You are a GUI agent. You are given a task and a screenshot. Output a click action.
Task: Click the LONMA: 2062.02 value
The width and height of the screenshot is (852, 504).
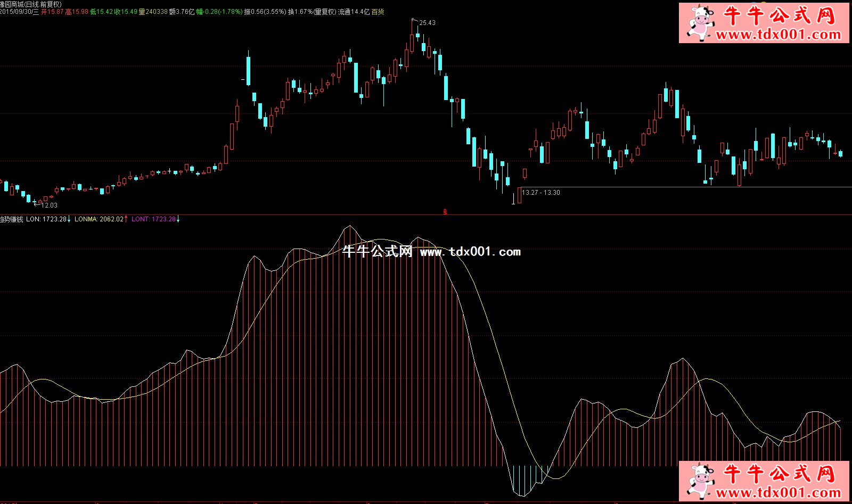pyautogui.click(x=99, y=219)
